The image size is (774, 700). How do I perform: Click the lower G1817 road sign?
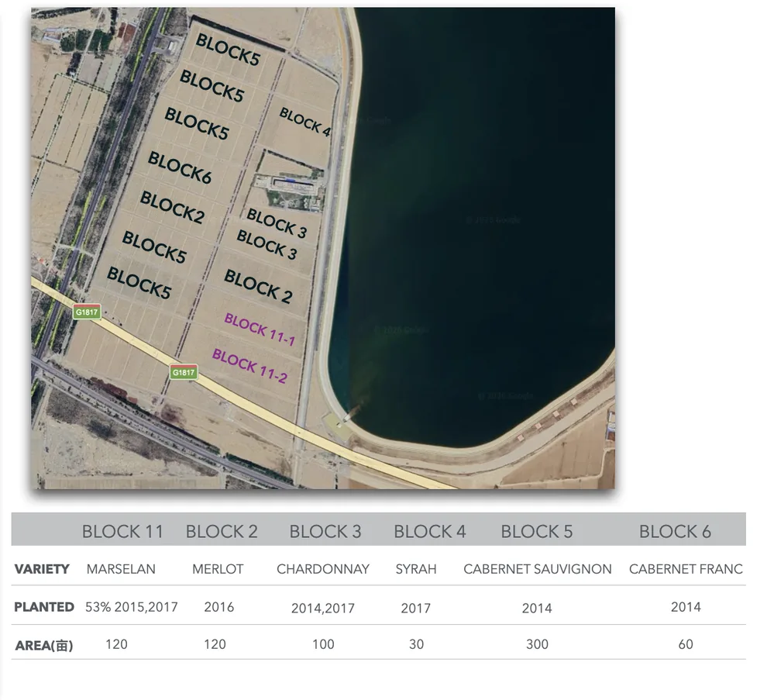184,372
